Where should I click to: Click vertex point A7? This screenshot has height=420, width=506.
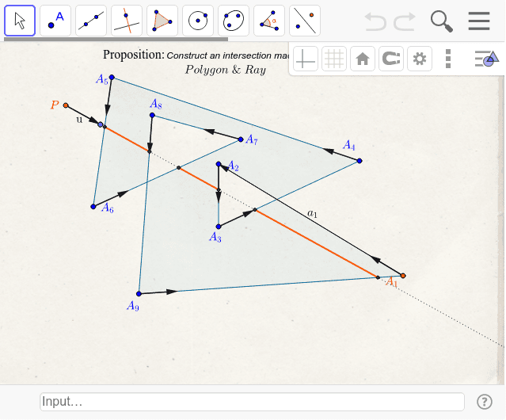pyautogui.click(x=241, y=139)
